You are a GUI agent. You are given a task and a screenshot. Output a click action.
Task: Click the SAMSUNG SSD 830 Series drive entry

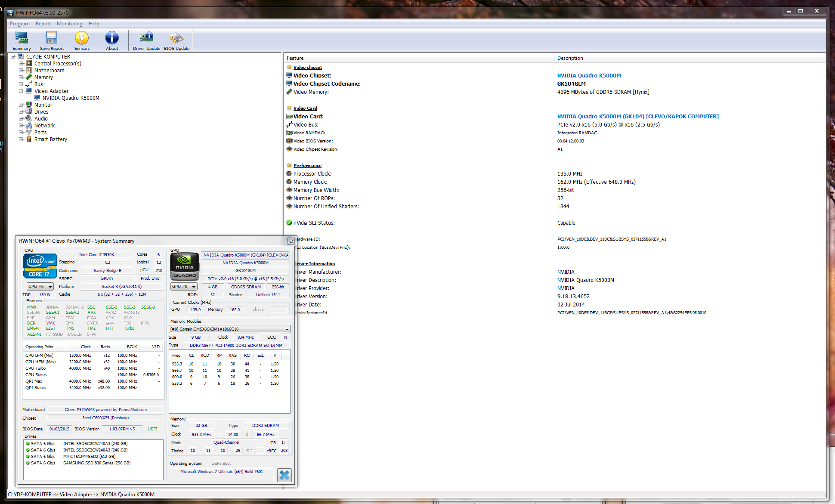tap(96, 463)
